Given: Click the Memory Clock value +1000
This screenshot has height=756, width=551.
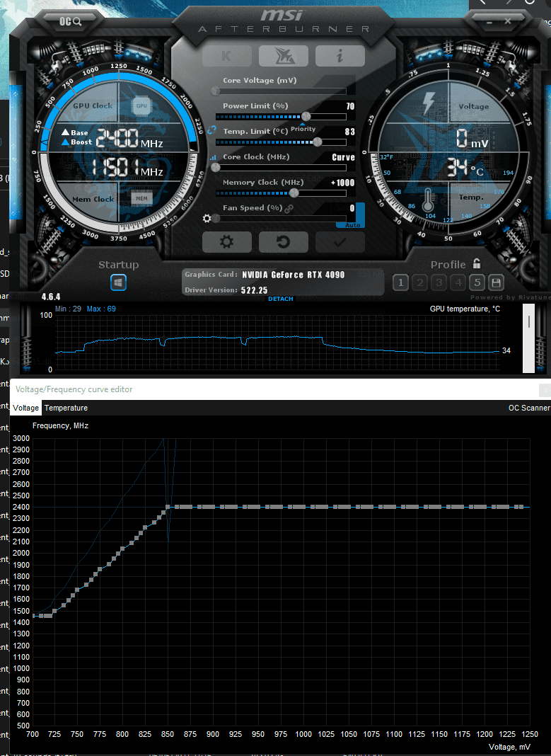Looking at the screenshot, I should click(343, 183).
